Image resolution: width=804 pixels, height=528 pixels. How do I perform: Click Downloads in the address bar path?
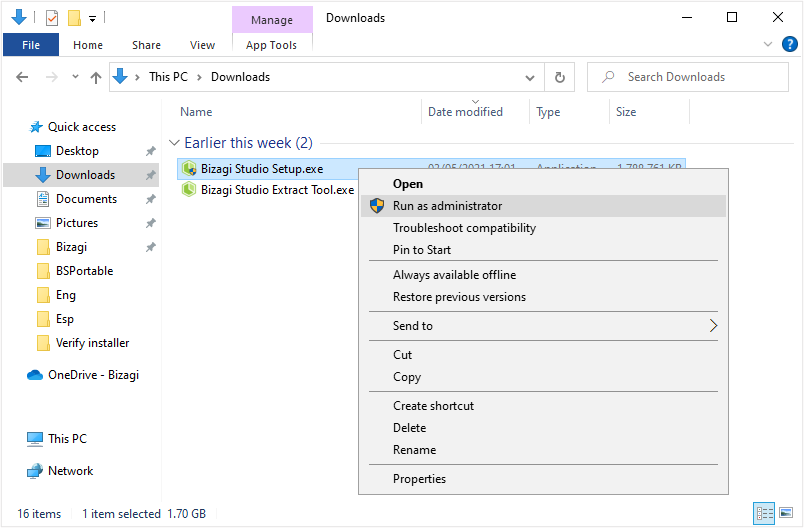[x=240, y=77]
